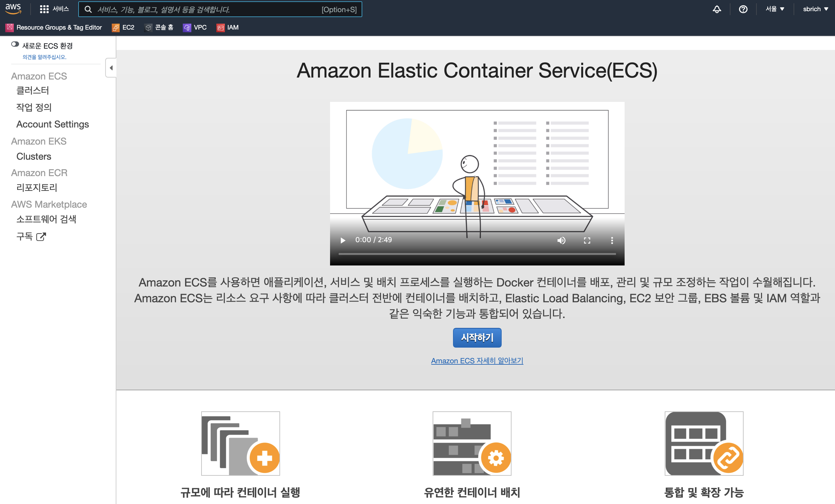This screenshot has width=835, height=504.
Task: Open Resource Groups & Tag Editor shortcut
Action: [54, 28]
